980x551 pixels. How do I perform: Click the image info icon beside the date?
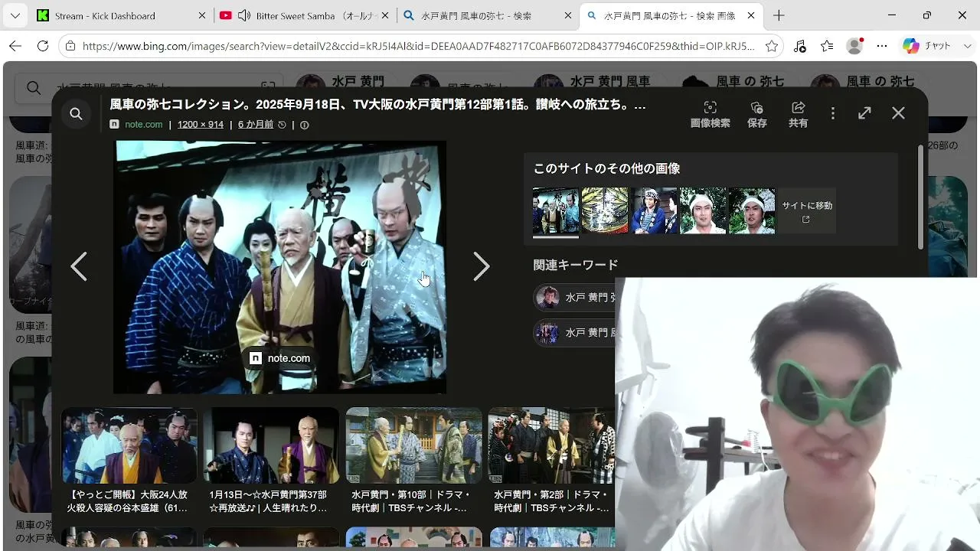click(305, 125)
